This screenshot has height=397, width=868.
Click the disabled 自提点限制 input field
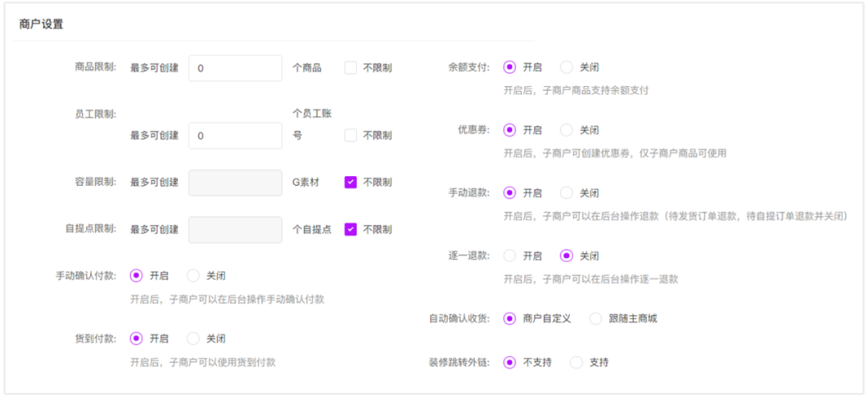point(235,229)
